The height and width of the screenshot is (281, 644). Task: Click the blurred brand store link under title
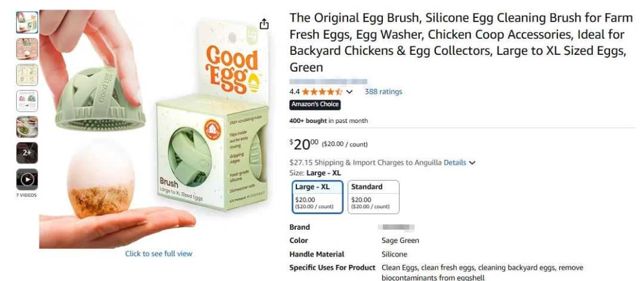click(x=328, y=81)
